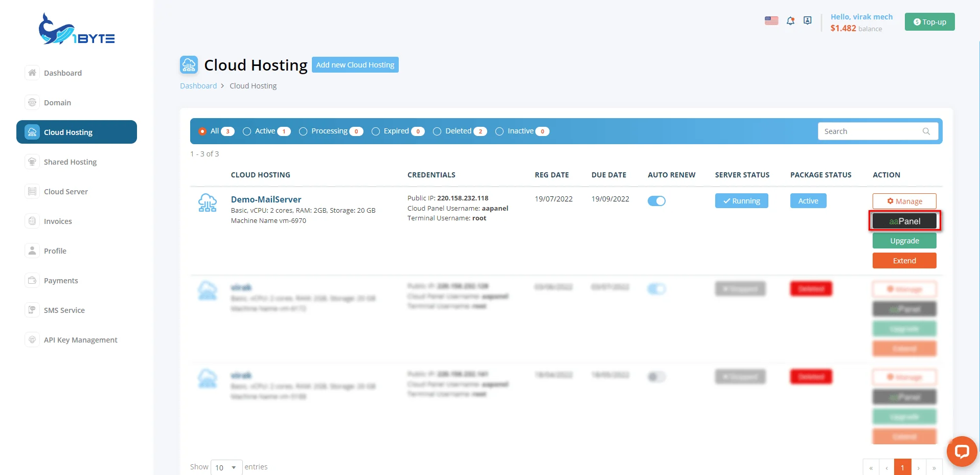Screen dimensions: 980x475
Task: Click pagination previous page arrow
Action: (886, 467)
